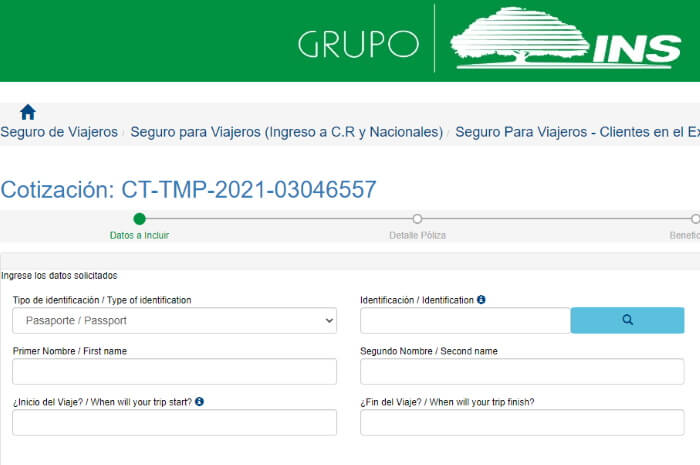Focus the Identificación / Identification text field
The image size is (700, 465).
464,321
